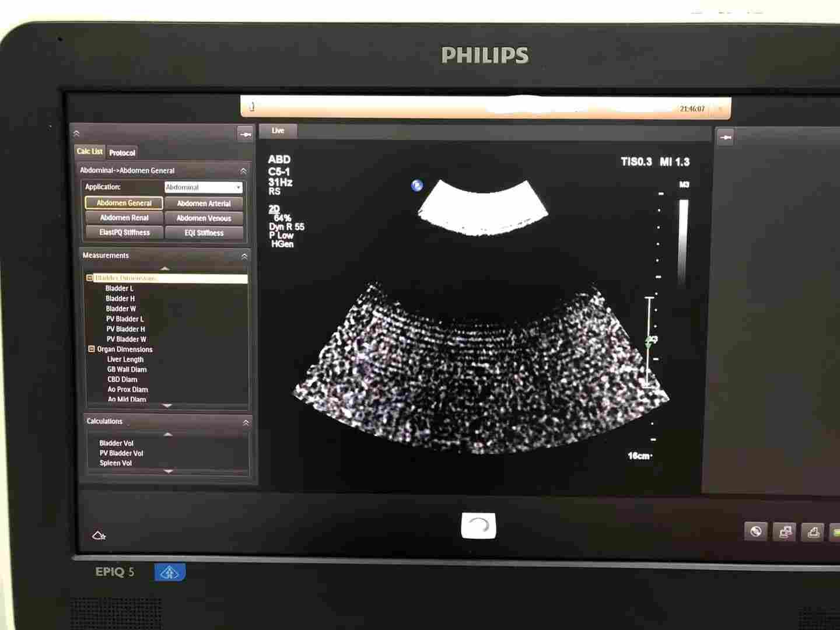840x630 pixels.
Task: Switch to the Protocol tab
Action: pyautogui.click(x=122, y=152)
